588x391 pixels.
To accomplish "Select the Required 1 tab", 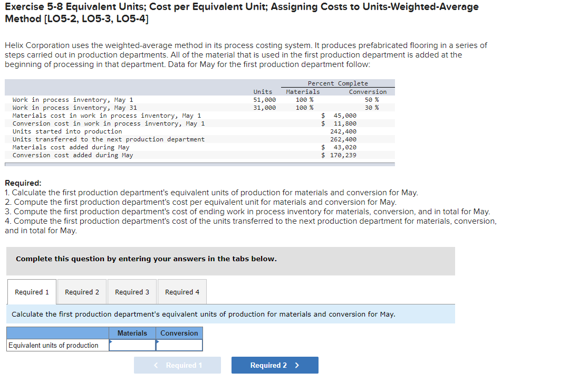I will [x=32, y=292].
